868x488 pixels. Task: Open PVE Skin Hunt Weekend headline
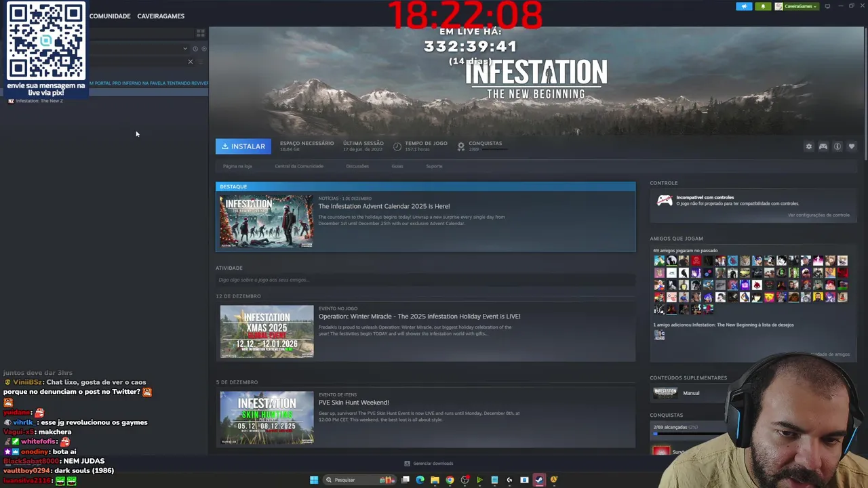coord(353,403)
